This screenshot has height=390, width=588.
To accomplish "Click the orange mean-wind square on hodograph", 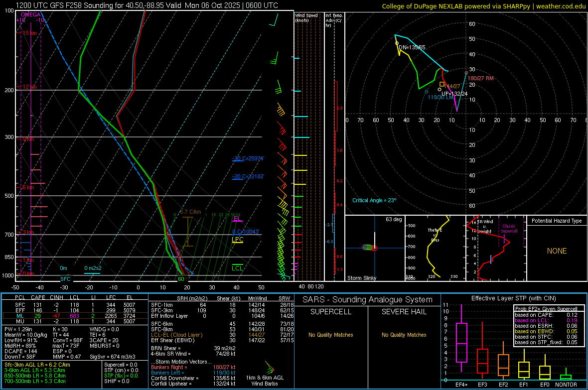I will [x=442, y=84].
